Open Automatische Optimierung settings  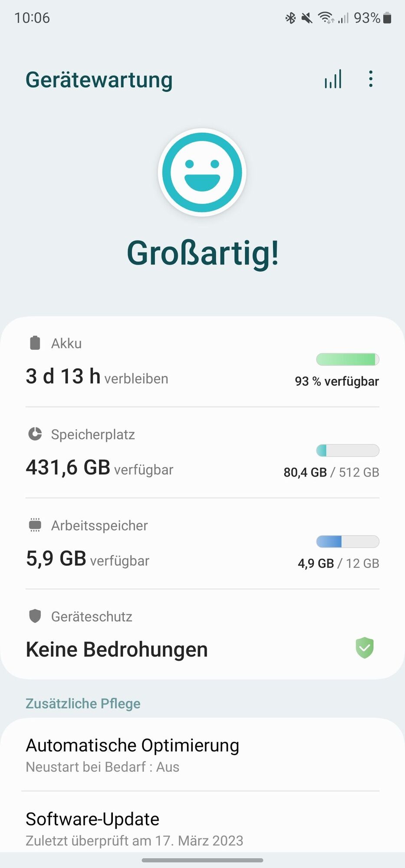tap(202, 755)
